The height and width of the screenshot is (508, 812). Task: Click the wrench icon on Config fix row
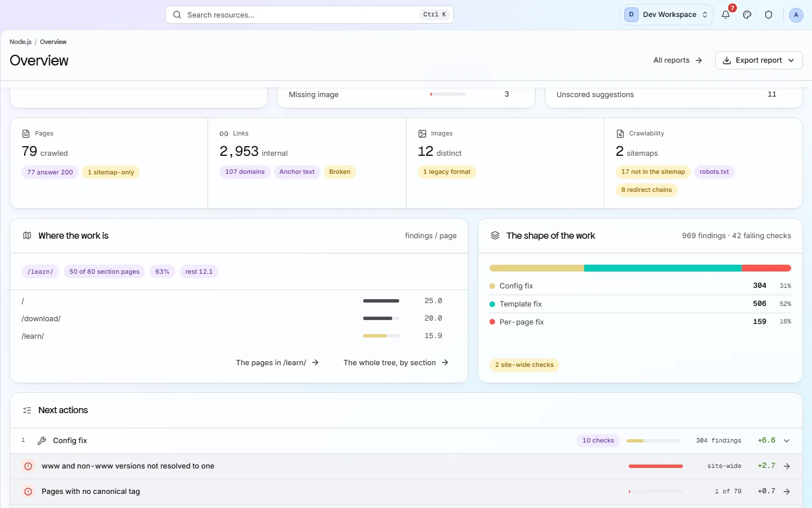pyautogui.click(x=42, y=441)
